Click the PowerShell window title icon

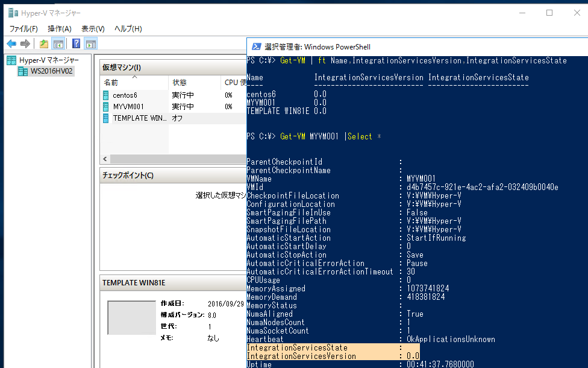pyautogui.click(x=257, y=46)
